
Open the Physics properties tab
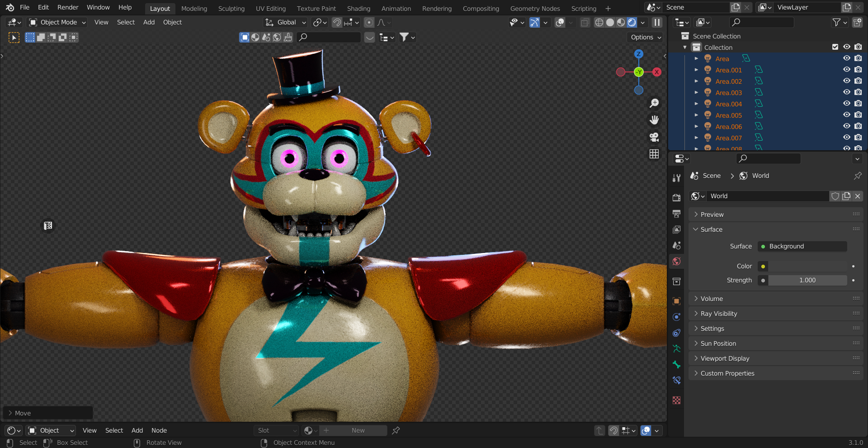[x=676, y=317]
